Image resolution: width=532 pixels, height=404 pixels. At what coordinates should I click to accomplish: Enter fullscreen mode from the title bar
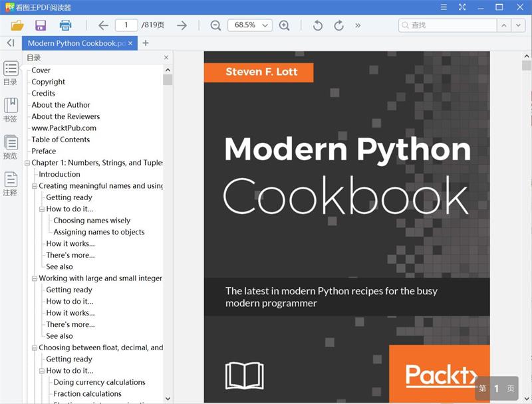[x=462, y=7]
